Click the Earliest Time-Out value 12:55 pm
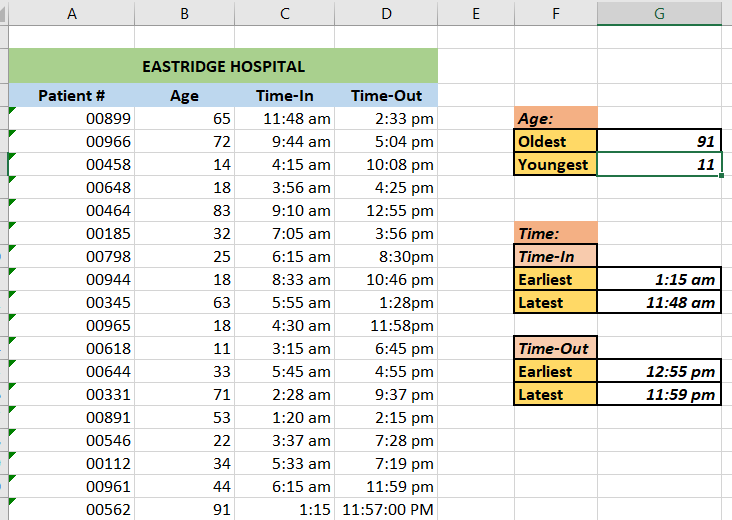The image size is (732, 520). point(659,371)
